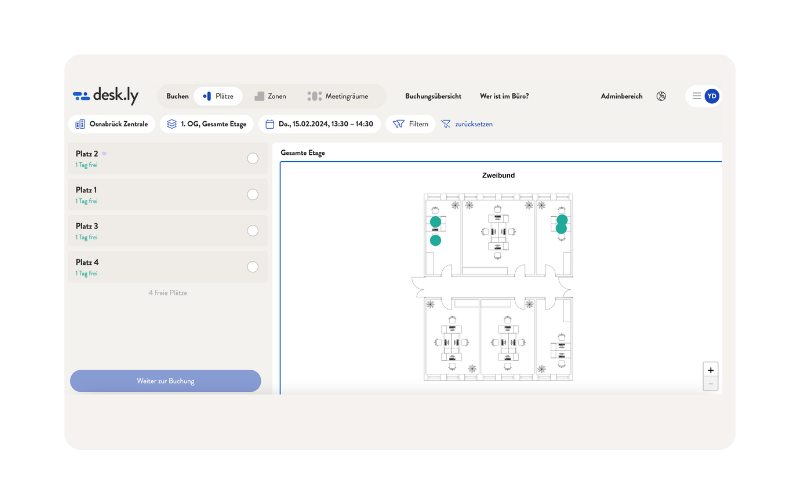Open the Filtern filter options
800x500 pixels.
click(410, 124)
